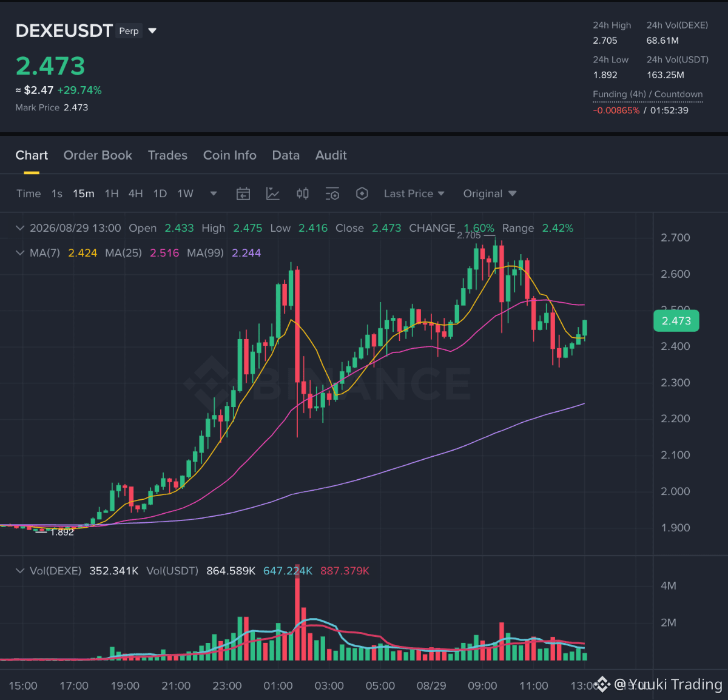
Task: Click the Range 2.42% value
Action: [x=558, y=228]
